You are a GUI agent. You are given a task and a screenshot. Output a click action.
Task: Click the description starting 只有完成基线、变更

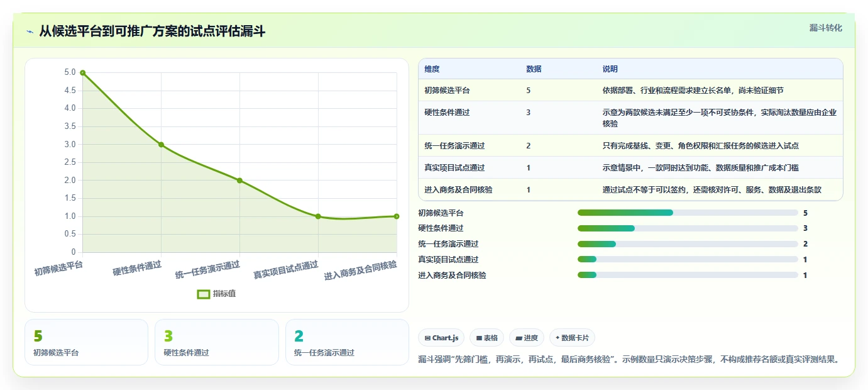[700, 146]
